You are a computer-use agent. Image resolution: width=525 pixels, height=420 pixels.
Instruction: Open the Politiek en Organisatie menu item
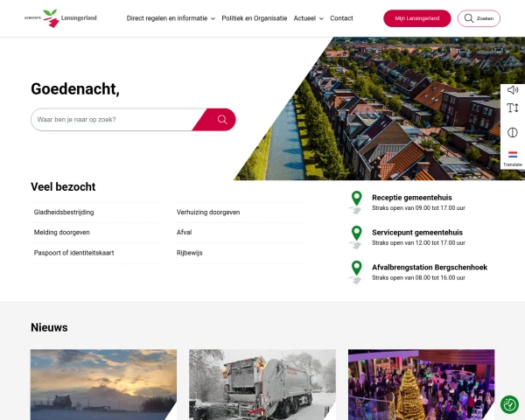click(x=255, y=18)
